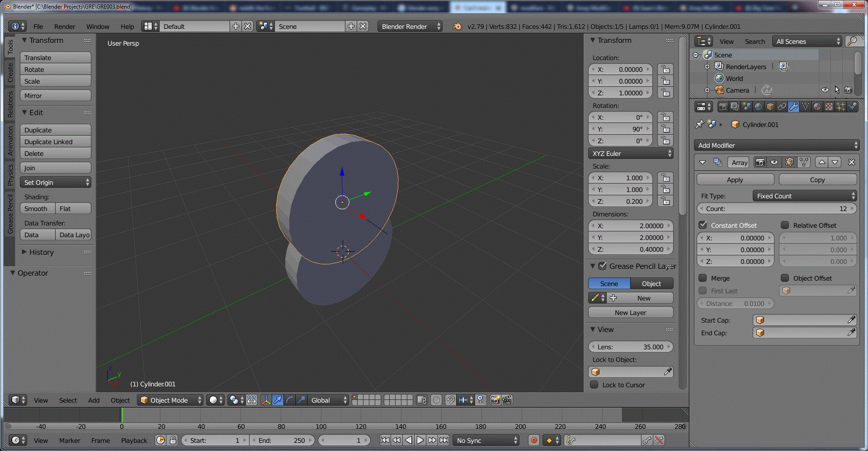Open the Texture properties checkered icon

pyautogui.click(x=829, y=107)
